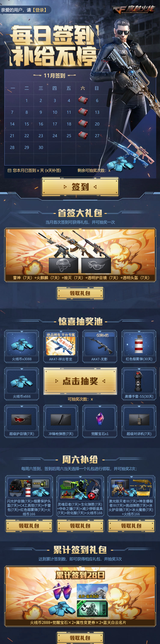Screen dimensions: 160x644
Task: Claim the 首签大礼包 gift pack
Action: click(80, 293)
